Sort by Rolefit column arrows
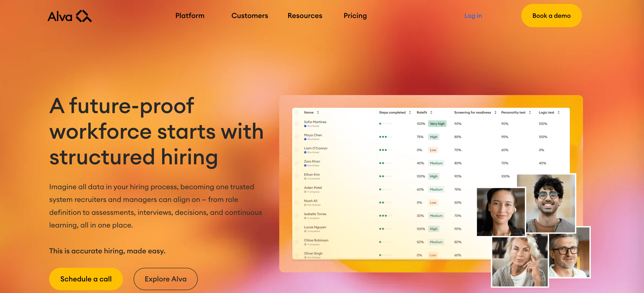This screenshot has height=293, width=644. (431, 112)
